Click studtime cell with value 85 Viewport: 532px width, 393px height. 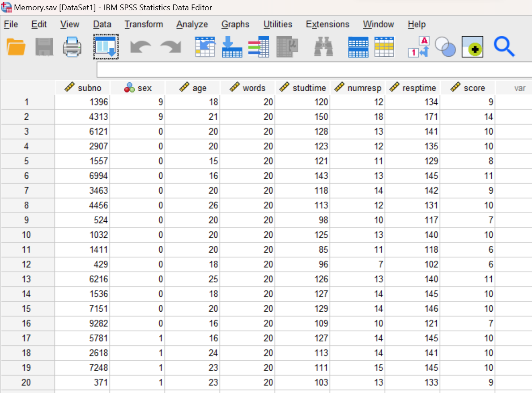point(302,249)
